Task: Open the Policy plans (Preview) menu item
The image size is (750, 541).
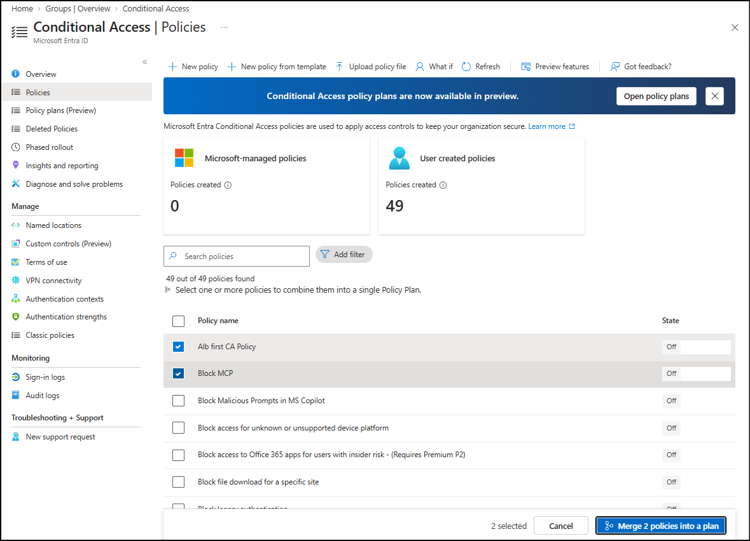Action: (61, 110)
